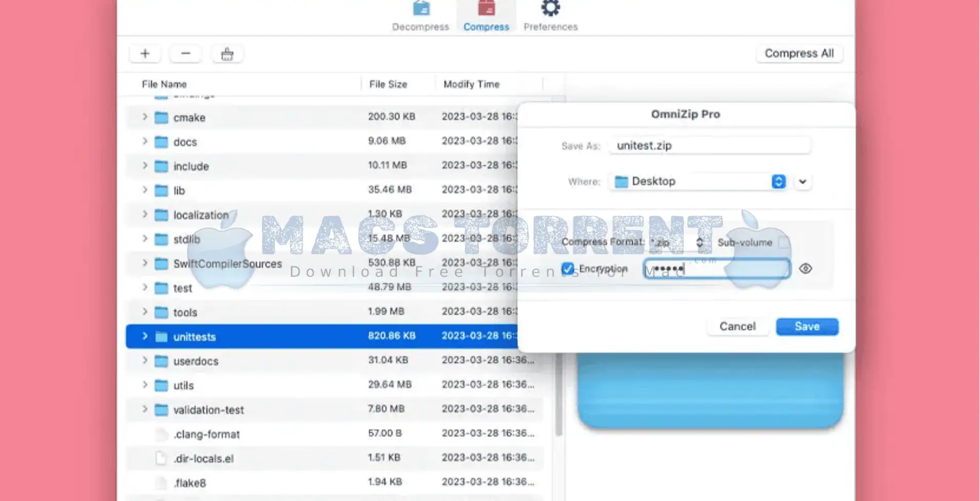Expand the docs folder
The height and width of the screenshot is (501, 980).
tap(145, 141)
